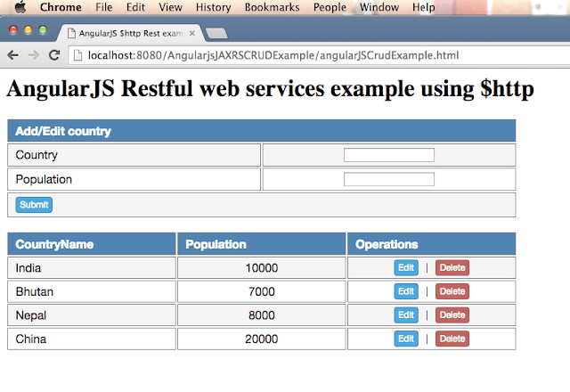Screen dimensions: 570x392
Task: Go back with the browser back arrow
Action: 12,55
